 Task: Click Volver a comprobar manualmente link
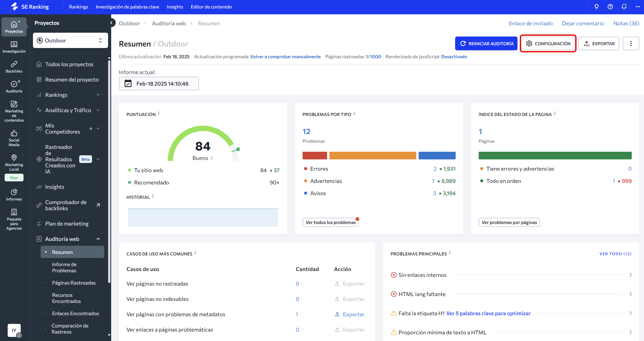(x=285, y=56)
